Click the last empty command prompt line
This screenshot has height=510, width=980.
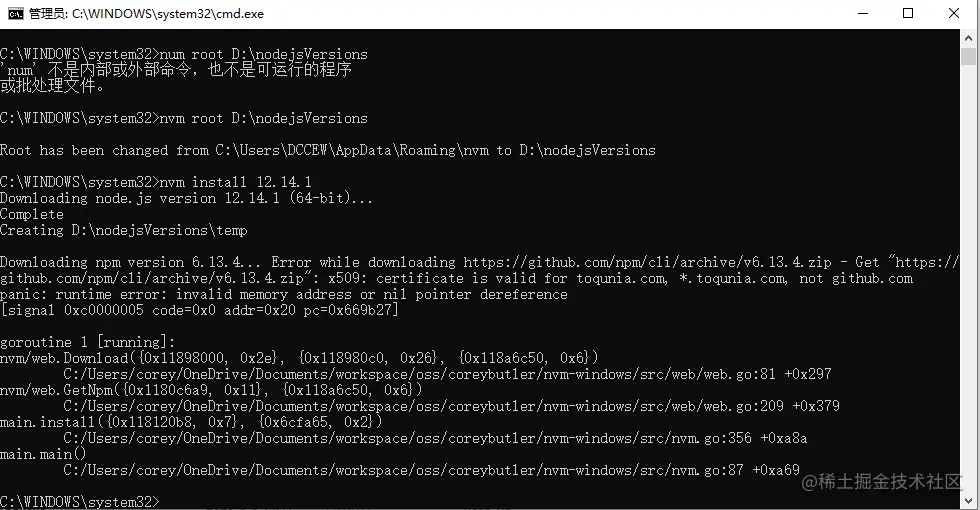click(80, 500)
